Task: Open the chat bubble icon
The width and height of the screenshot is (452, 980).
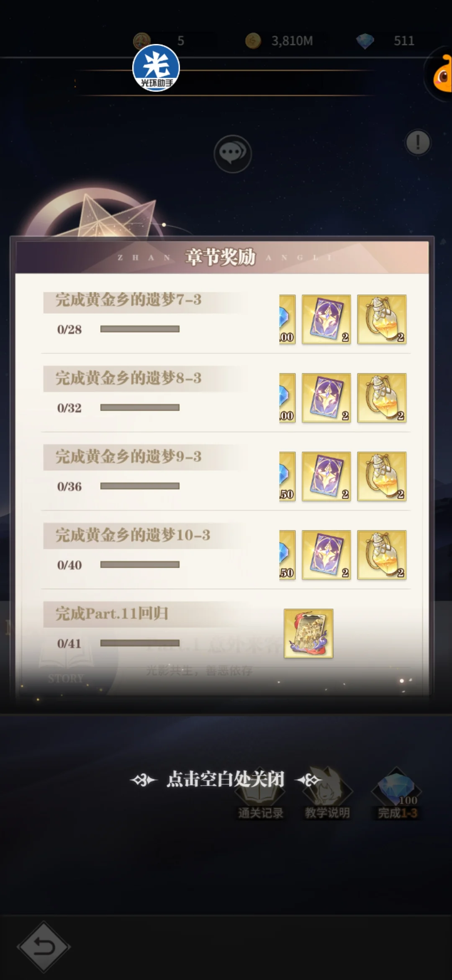Action: 233,154
